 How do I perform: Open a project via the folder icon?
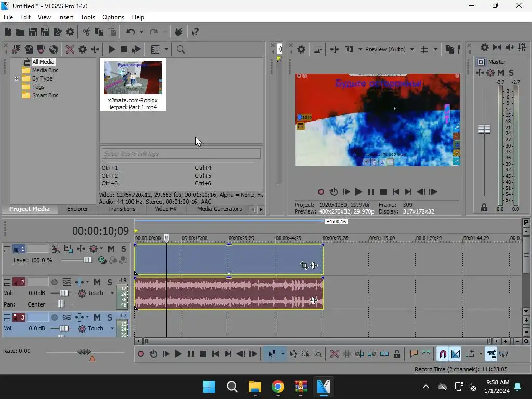(x=20, y=32)
